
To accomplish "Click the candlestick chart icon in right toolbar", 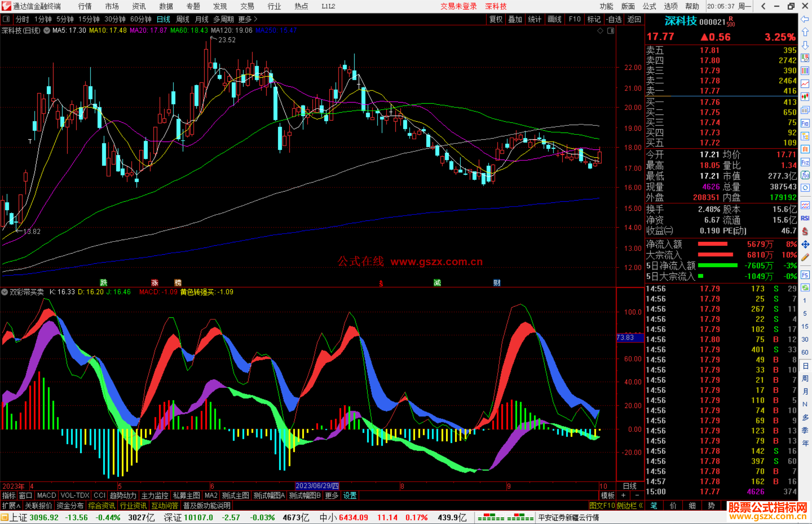I will [x=805, y=97].
